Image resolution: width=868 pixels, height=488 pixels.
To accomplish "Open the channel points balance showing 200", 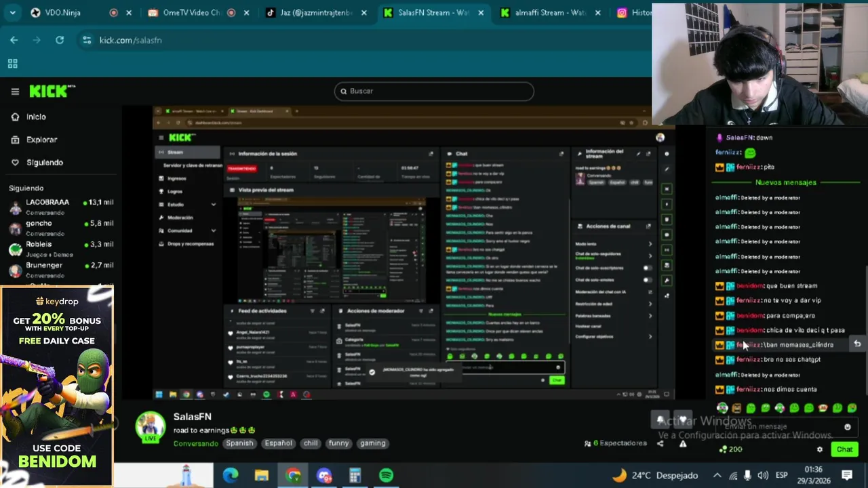I will tap(730, 449).
